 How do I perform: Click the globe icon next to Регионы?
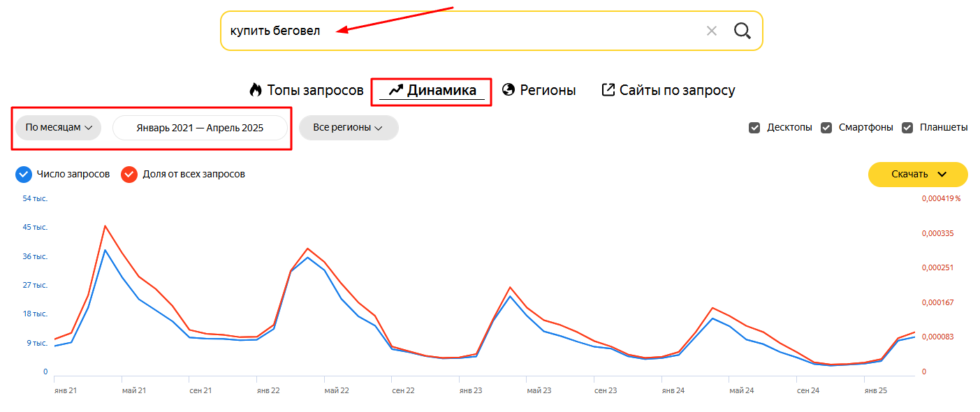509,90
